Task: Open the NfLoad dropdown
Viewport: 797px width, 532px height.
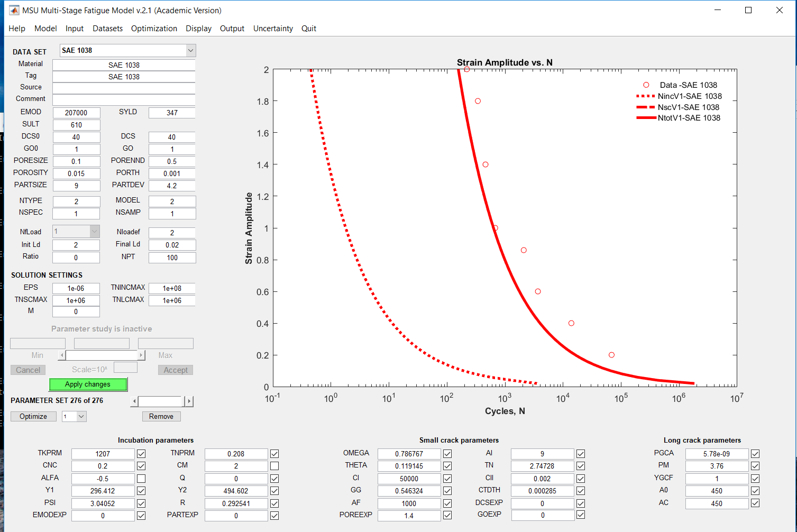Action: tap(94, 232)
